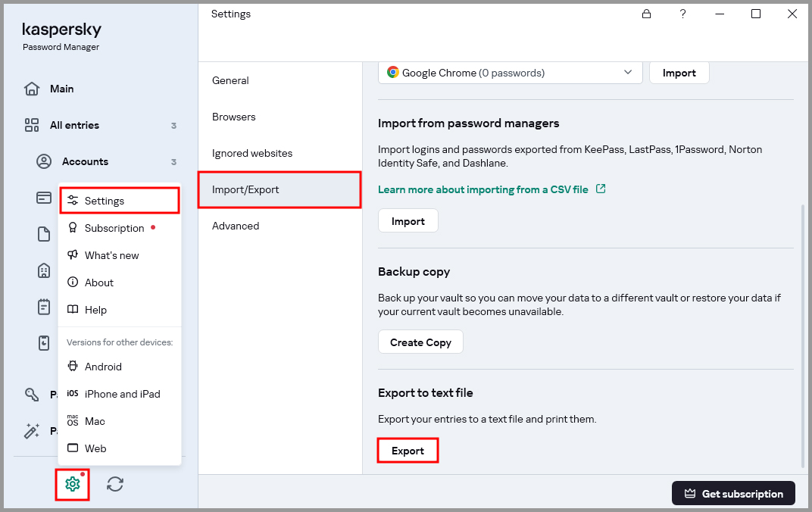Select Settings in the popup menu
This screenshot has height=512, width=812.
click(120, 201)
